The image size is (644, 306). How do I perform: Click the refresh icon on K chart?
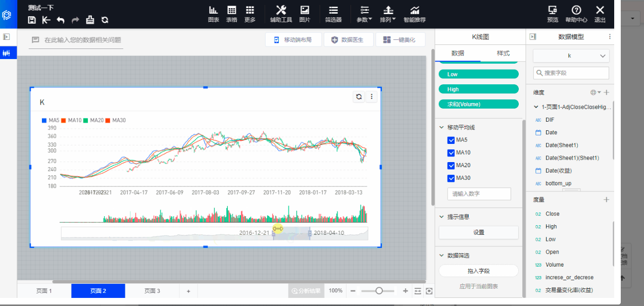point(359,97)
